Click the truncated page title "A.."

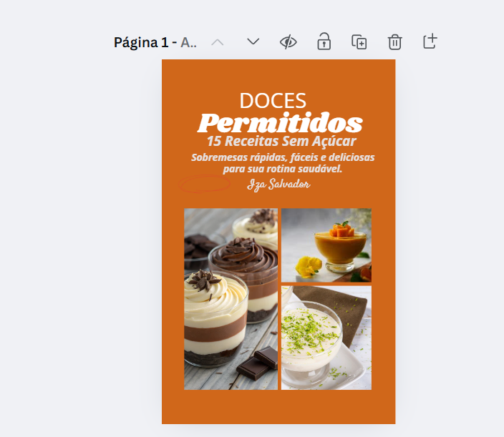click(189, 42)
